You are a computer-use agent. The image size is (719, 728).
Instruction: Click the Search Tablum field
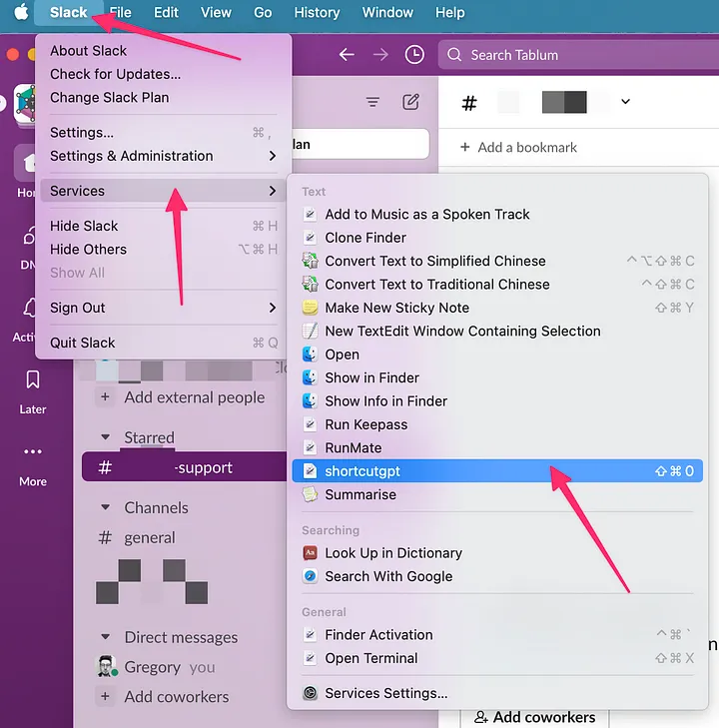pyautogui.click(x=578, y=55)
